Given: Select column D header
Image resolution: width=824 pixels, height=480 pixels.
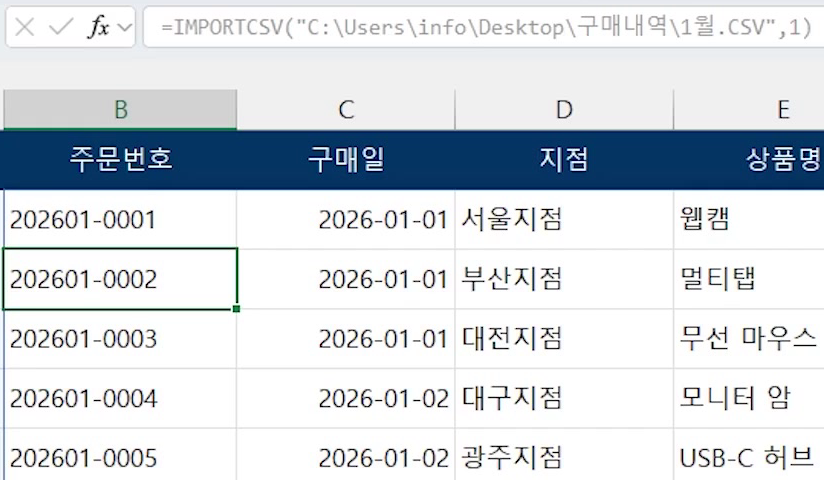Looking at the screenshot, I should coord(564,109).
